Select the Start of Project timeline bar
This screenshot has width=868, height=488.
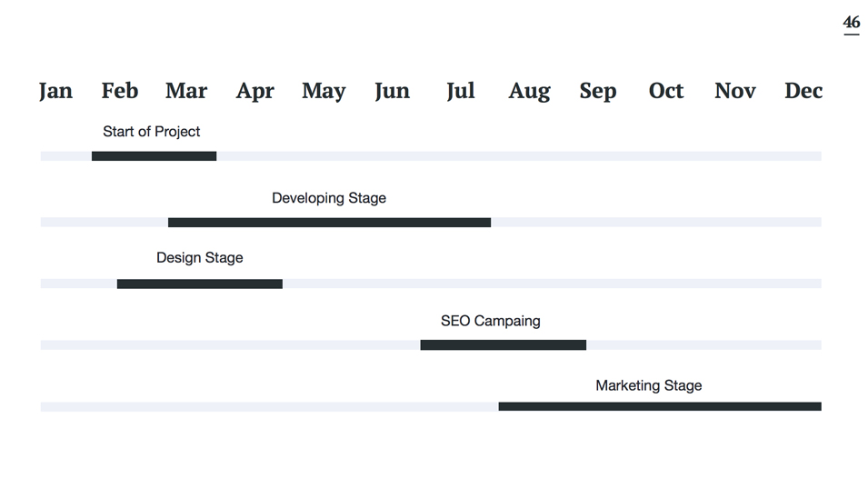[154, 156]
